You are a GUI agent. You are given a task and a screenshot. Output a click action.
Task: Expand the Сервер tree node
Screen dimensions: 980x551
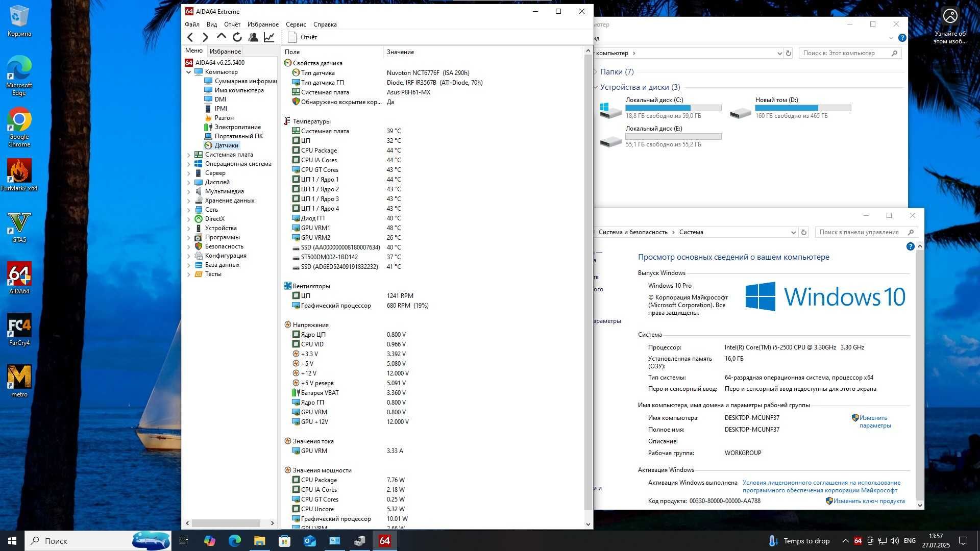188,173
